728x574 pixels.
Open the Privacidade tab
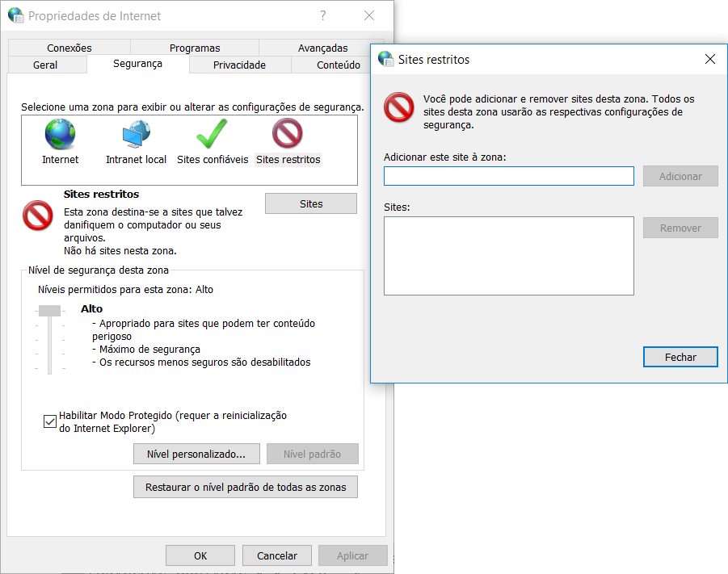click(x=239, y=65)
